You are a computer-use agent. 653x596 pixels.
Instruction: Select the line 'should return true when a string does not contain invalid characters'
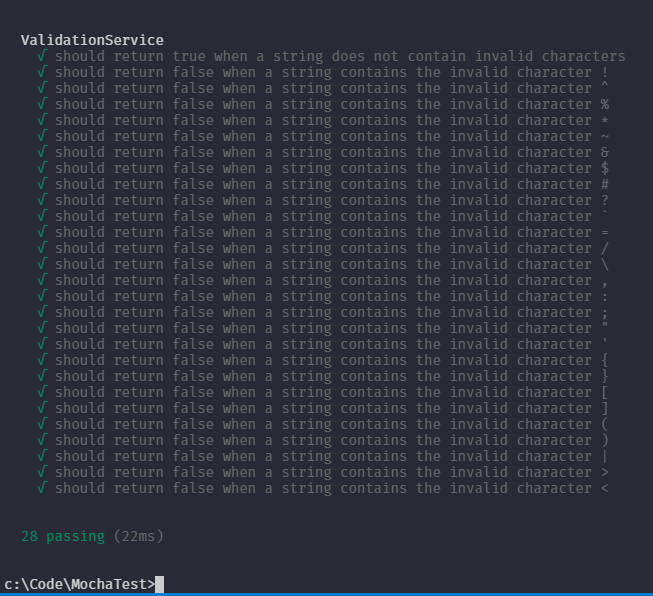coord(331,56)
